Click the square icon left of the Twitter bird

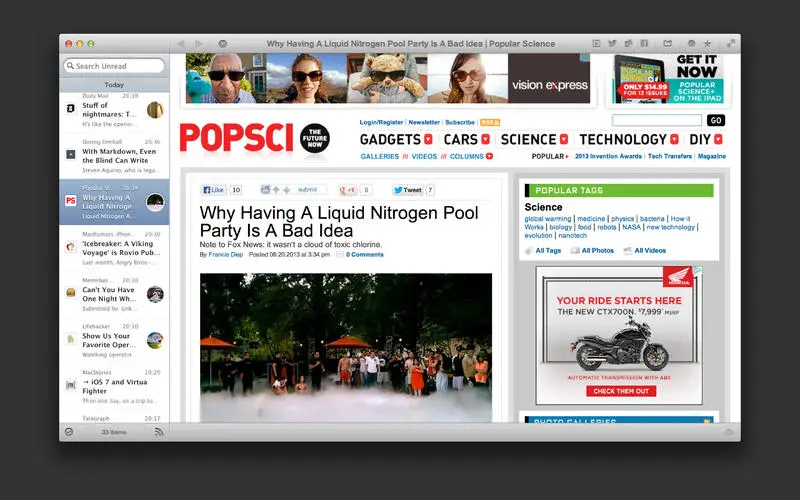(596, 44)
